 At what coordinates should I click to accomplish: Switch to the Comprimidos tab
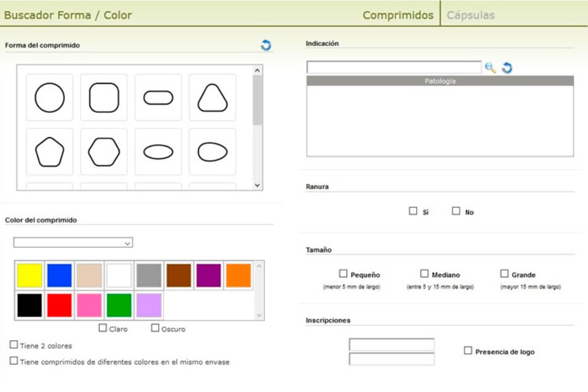[398, 15]
